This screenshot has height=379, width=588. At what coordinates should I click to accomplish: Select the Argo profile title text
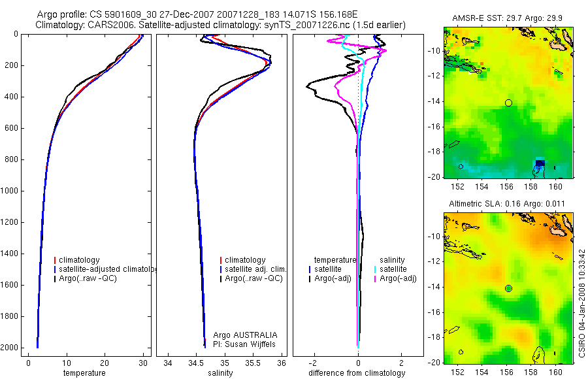coord(197,14)
